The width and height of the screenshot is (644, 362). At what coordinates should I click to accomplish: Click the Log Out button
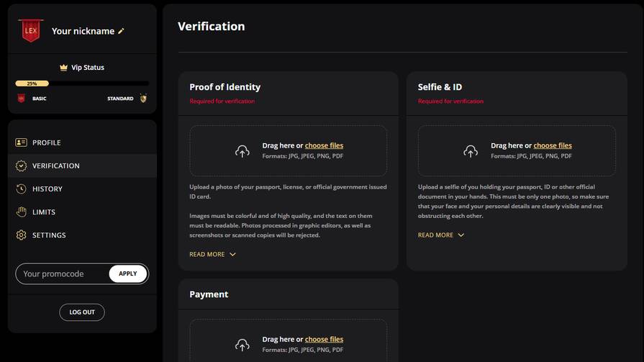[82, 312]
